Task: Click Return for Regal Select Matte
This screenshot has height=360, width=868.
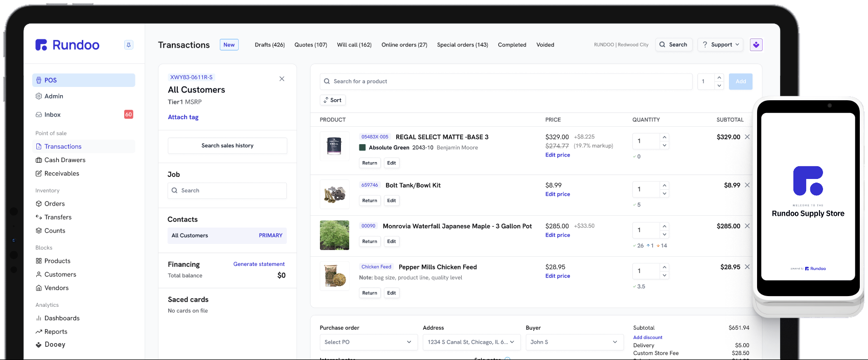Action: pyautogui.click(x=370, y=163)
